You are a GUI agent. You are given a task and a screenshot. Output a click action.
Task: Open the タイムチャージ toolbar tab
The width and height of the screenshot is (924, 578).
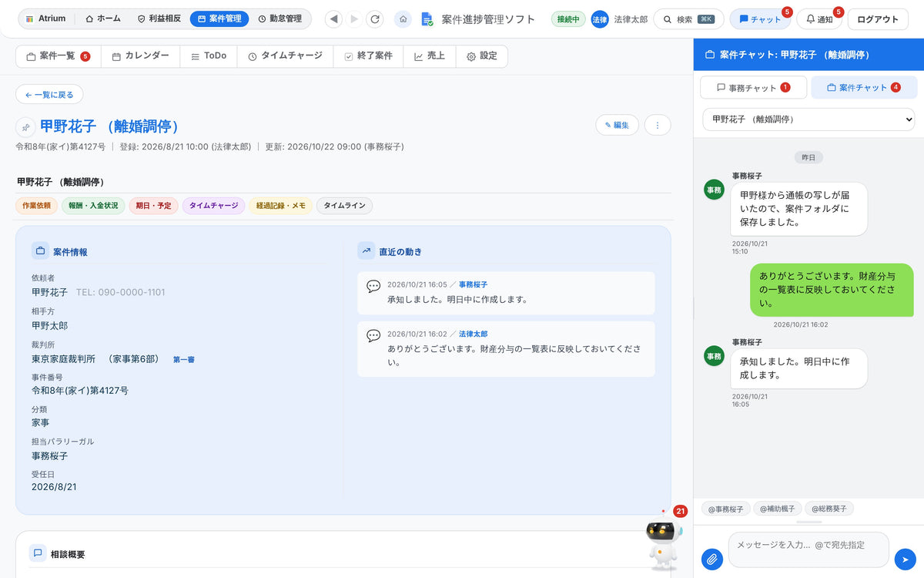click(x=285, y=56)
